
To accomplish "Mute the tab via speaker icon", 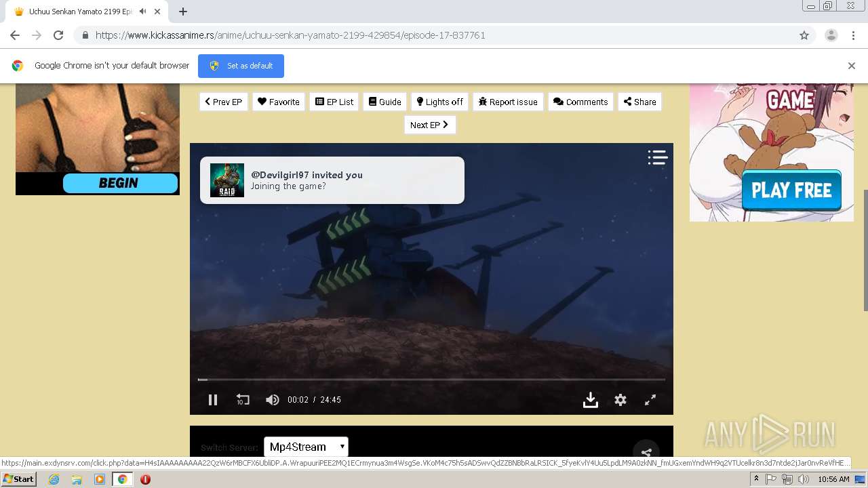I will coord(142,12).
